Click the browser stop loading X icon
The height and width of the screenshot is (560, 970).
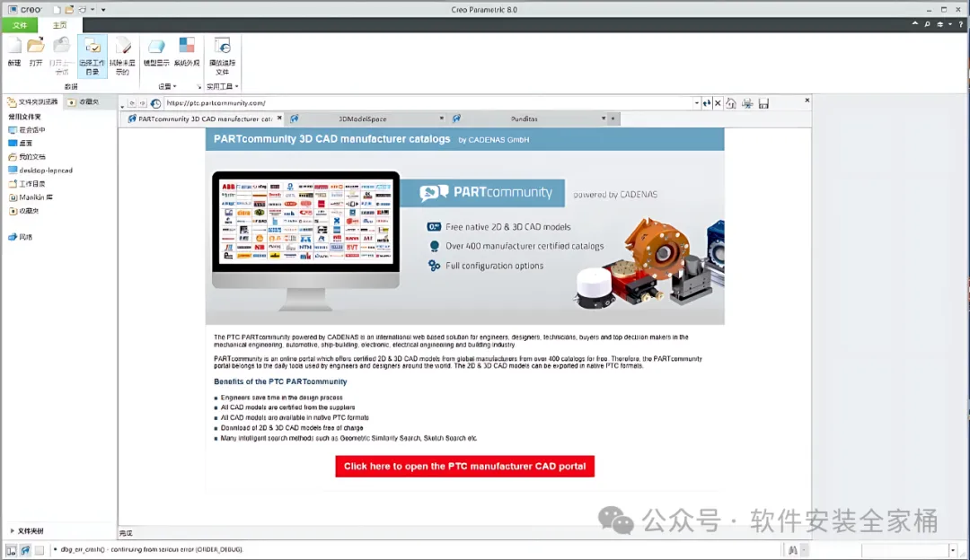[x=718, y=103]
